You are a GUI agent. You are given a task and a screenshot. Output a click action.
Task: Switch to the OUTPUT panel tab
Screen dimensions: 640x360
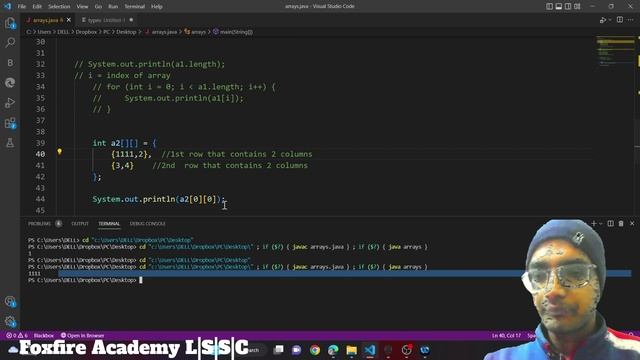coord(80,224)
